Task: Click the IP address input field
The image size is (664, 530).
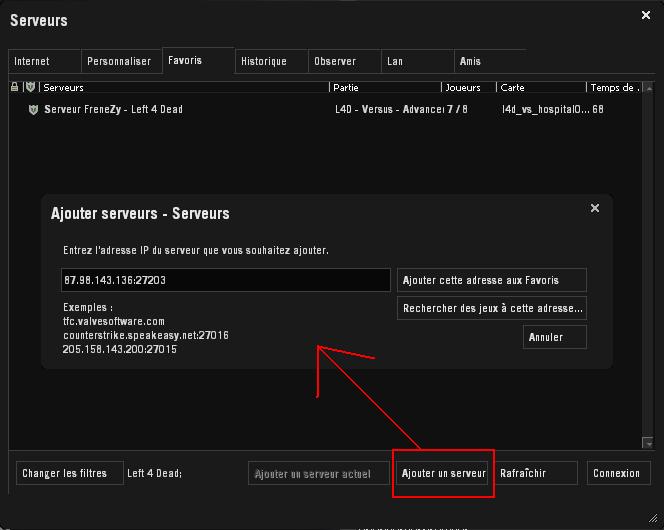Action: pos(225,280)
